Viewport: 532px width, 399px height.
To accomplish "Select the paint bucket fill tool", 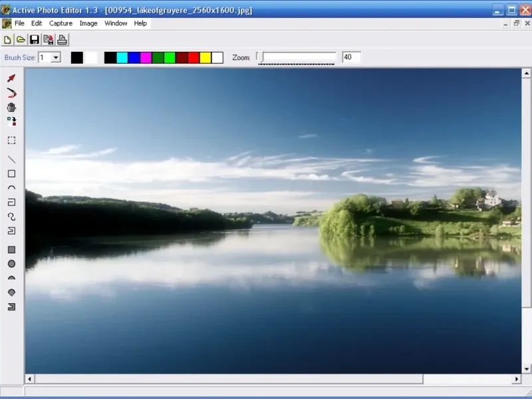I will click(x=11, y=108).
